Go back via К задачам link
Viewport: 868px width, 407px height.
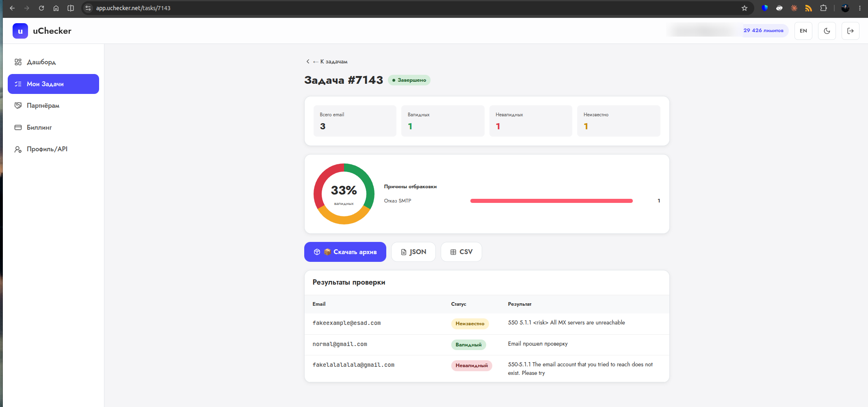(330, 62)
